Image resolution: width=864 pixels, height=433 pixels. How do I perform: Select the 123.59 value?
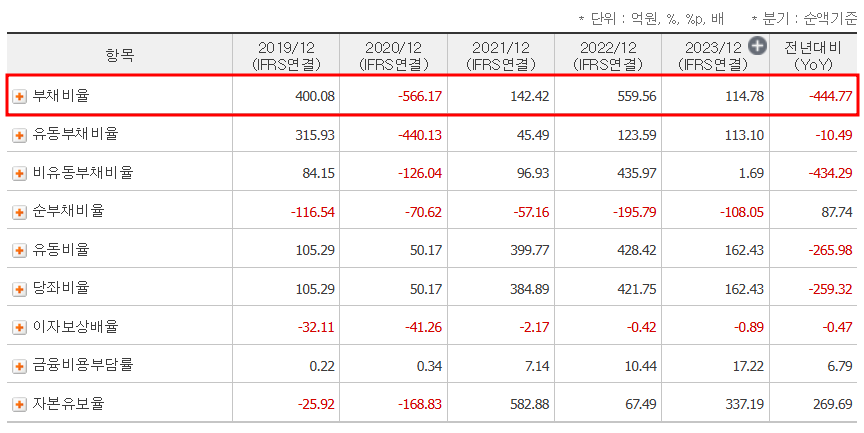(x=636, y=135)
